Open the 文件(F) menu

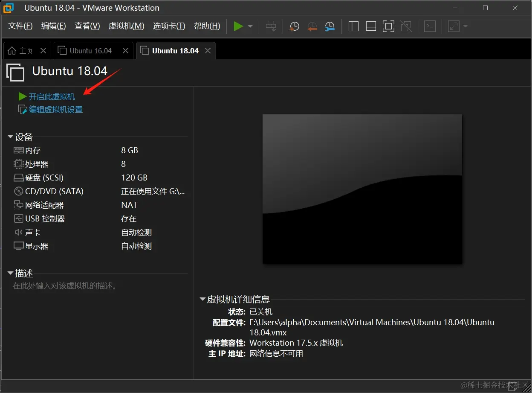point(20,26)
